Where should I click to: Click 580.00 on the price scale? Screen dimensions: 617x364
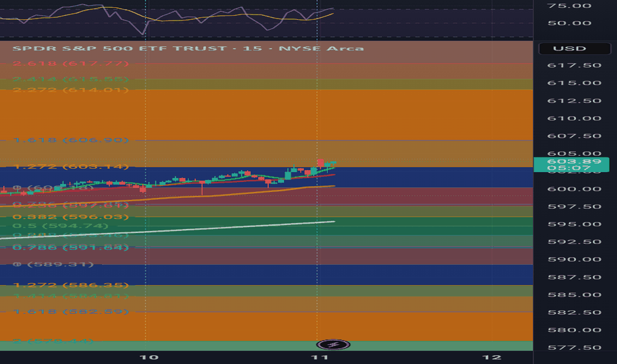coord(574,330)
